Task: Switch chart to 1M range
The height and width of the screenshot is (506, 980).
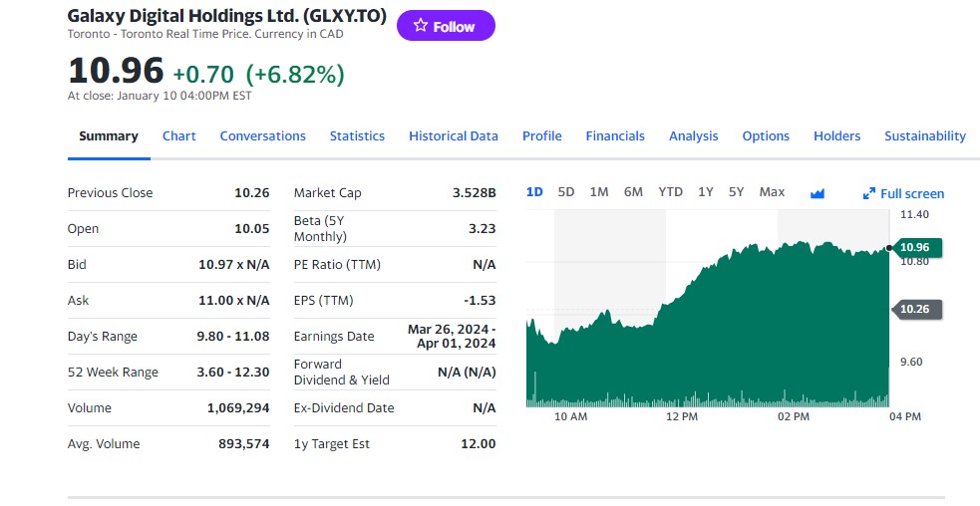Action: pyautogui.click(x=599, y=192)
